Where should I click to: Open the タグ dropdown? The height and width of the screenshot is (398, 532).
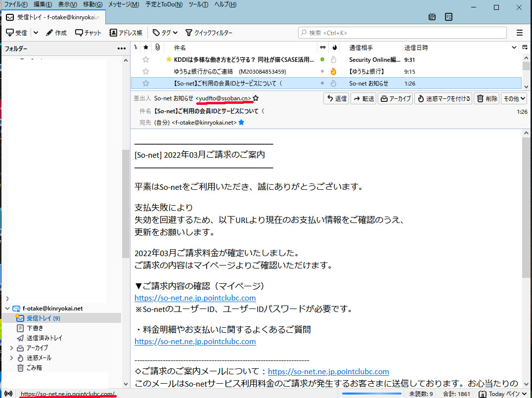point(165,33)
